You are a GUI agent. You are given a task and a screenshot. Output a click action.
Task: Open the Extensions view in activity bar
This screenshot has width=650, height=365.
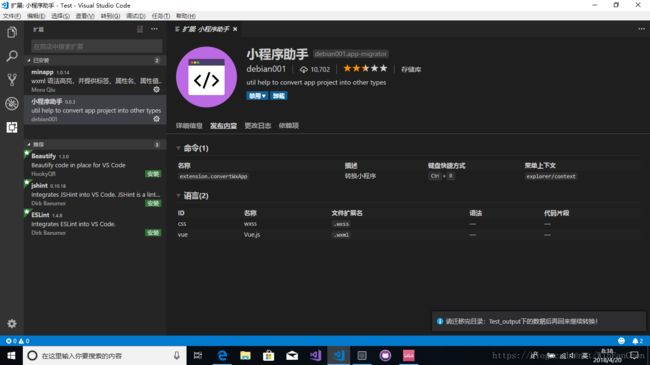(x=12, y=127)
